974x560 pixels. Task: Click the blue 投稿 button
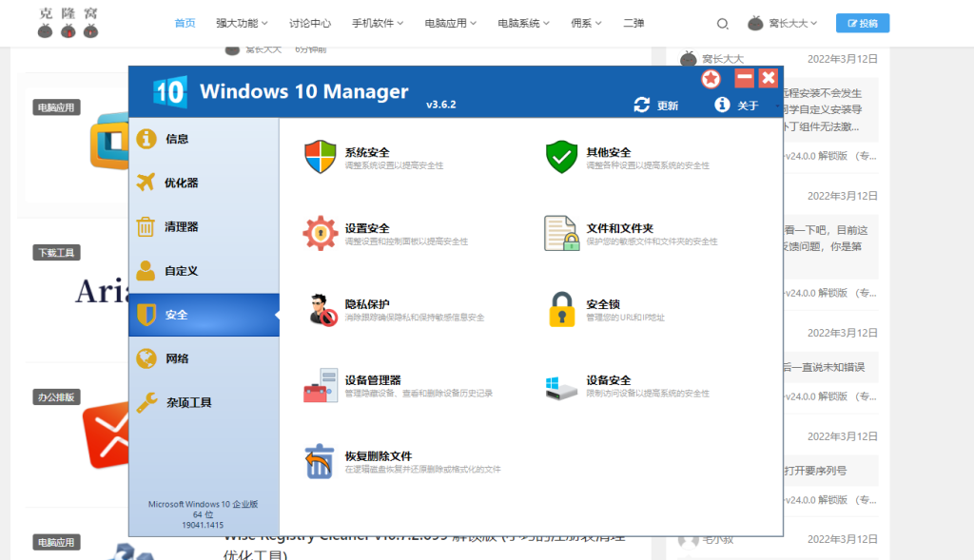pyautogui.click(x=862, y=23)
